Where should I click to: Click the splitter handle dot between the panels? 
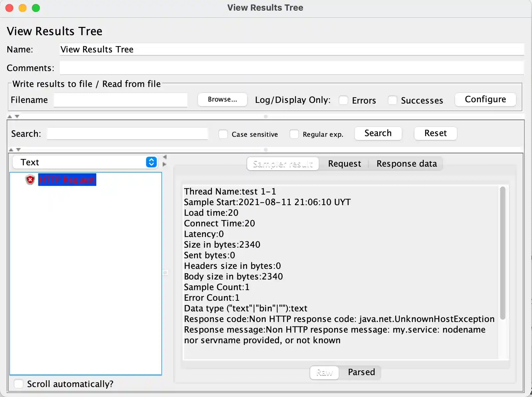tap(165, 273)
